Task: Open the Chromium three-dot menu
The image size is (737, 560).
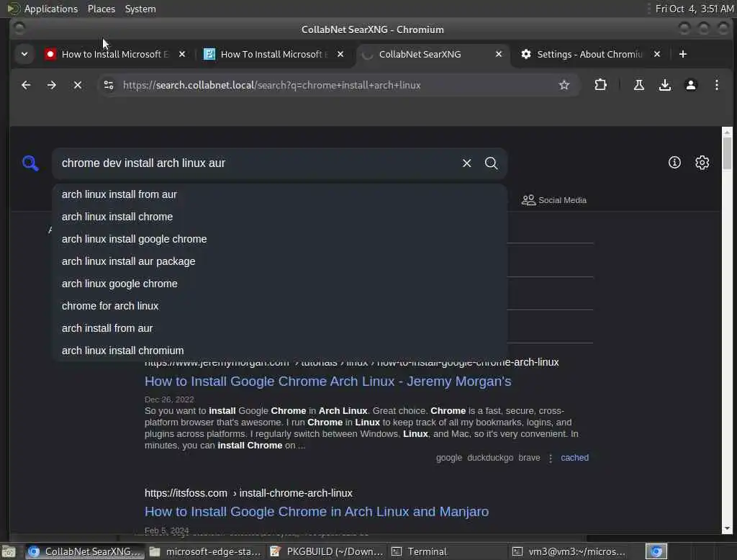Action: click(716, 85)
